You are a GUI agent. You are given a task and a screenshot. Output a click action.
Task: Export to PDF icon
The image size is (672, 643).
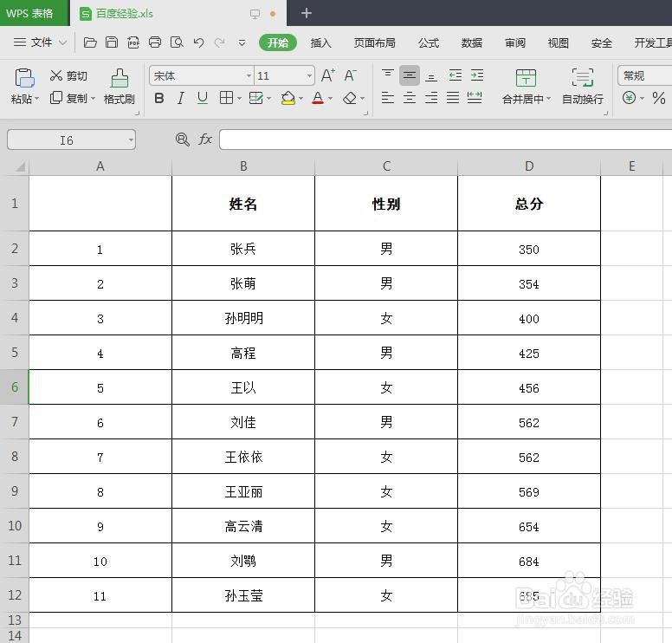(133, 42)
